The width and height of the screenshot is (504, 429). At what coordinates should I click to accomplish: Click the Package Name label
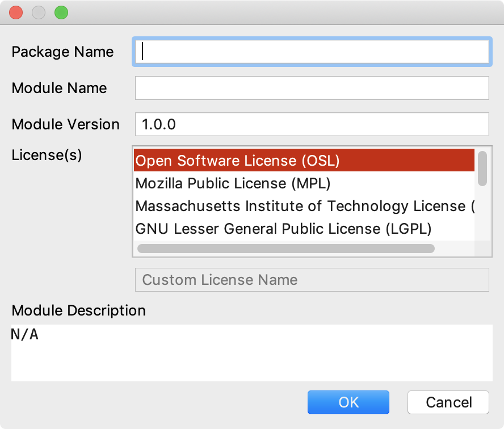point(62,52)
